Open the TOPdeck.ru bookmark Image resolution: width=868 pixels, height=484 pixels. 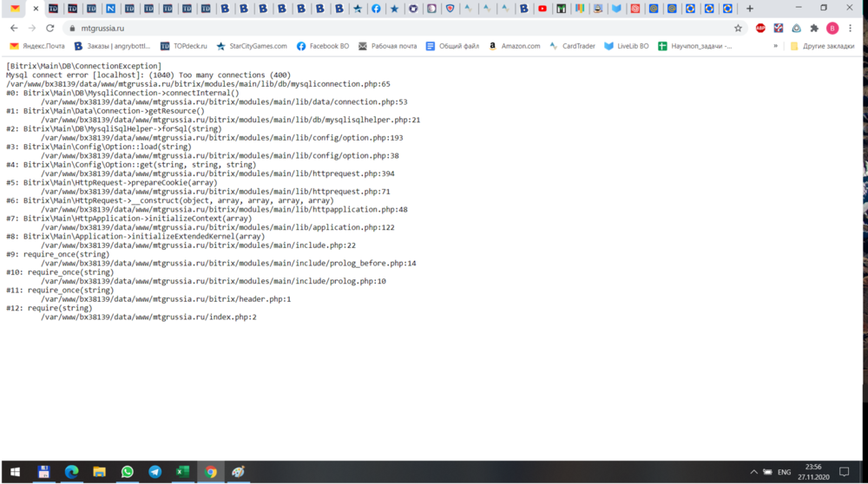click(x=184, y=46)
